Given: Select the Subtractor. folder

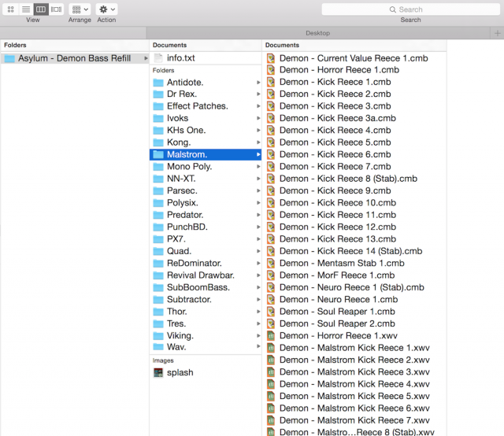Looking at the screenshot, I should click(189, 300).
